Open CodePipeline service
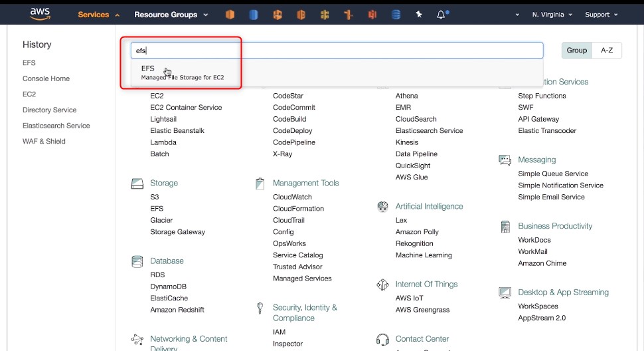The width and height of the screenshot is (644, 351). 294,143
